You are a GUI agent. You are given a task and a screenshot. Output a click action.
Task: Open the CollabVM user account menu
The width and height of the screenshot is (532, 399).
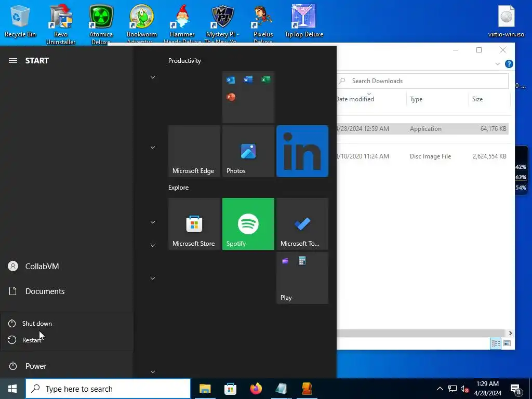coord(67,267)
